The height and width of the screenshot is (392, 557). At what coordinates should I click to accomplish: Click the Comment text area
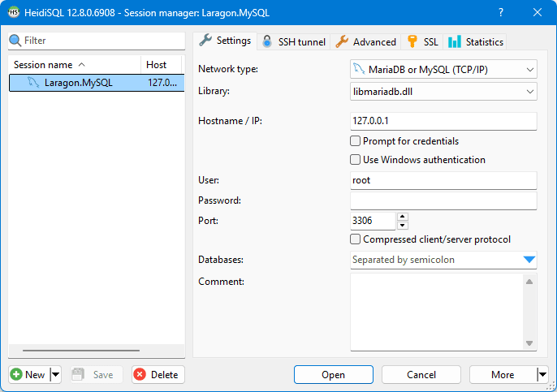[x=437, y=312]
